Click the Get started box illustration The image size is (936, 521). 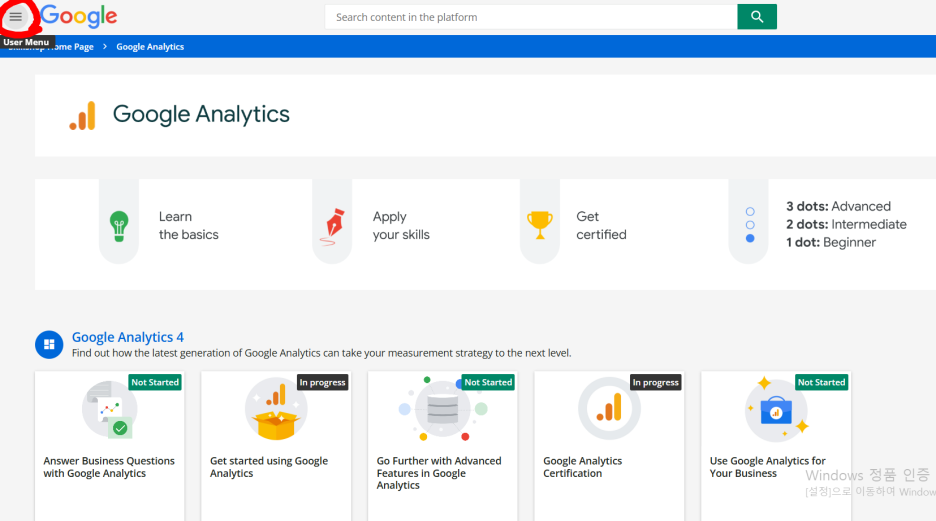tap(276, 409)
